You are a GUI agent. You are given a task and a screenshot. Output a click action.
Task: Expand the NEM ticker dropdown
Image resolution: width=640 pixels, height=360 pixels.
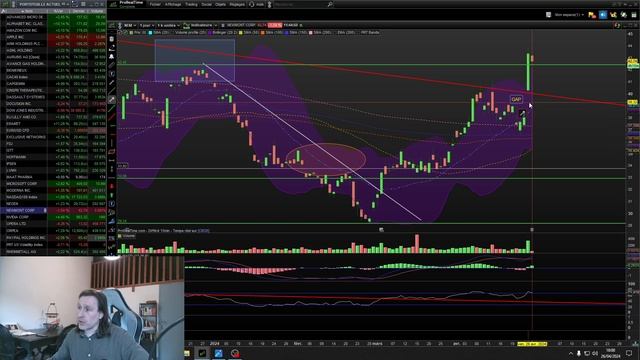click(x=130, y=25)
